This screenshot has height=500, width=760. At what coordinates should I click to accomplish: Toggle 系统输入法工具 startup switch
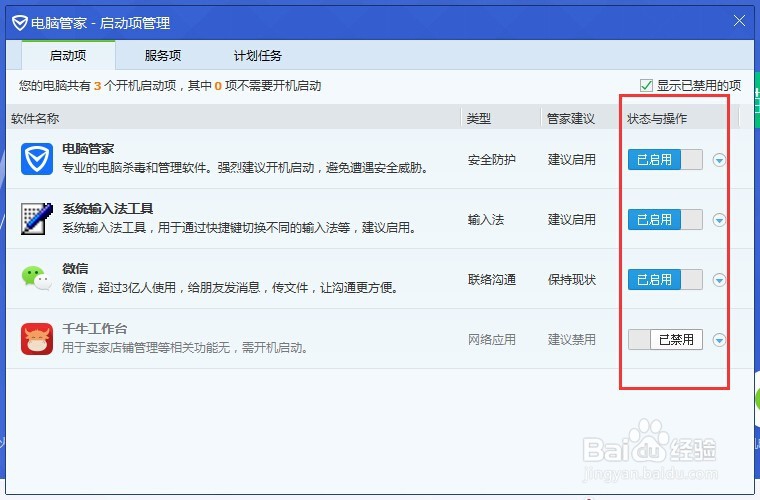665,219
